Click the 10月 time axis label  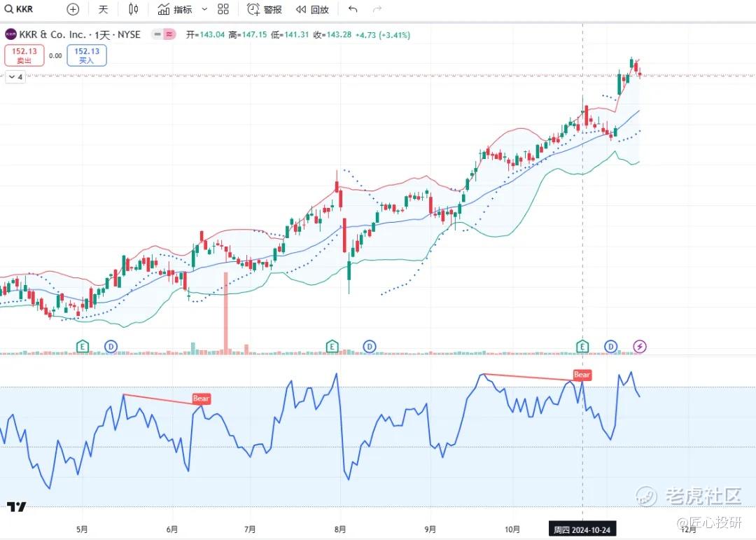[512, 529]
